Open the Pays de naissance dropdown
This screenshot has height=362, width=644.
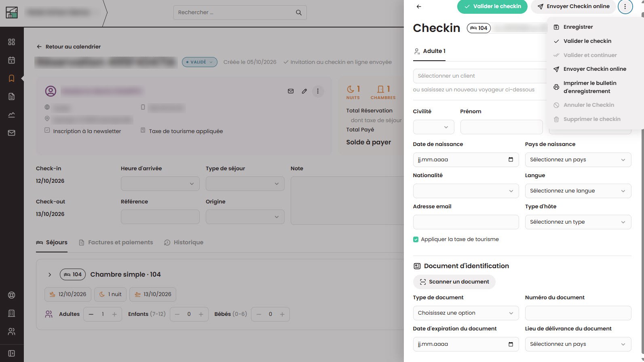click(578, 160)
